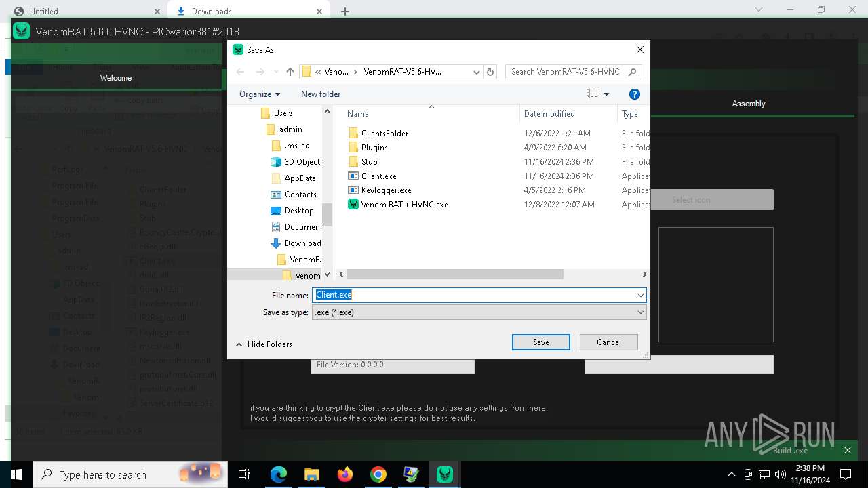
Task: Open volume control in system tray
Action: click(x=781, y=474)
